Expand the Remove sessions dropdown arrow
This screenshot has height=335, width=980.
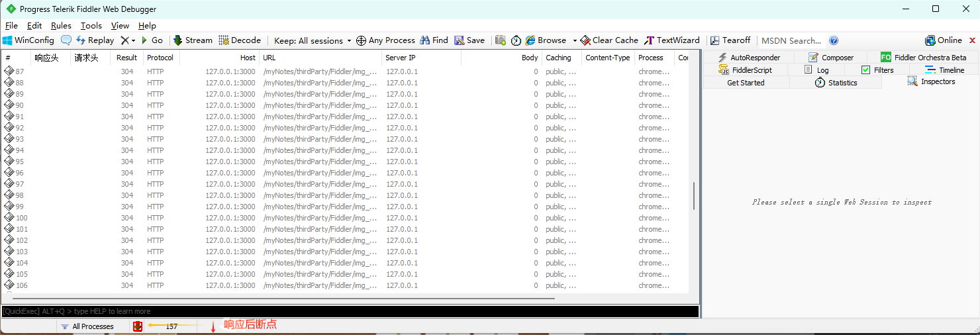133,40
